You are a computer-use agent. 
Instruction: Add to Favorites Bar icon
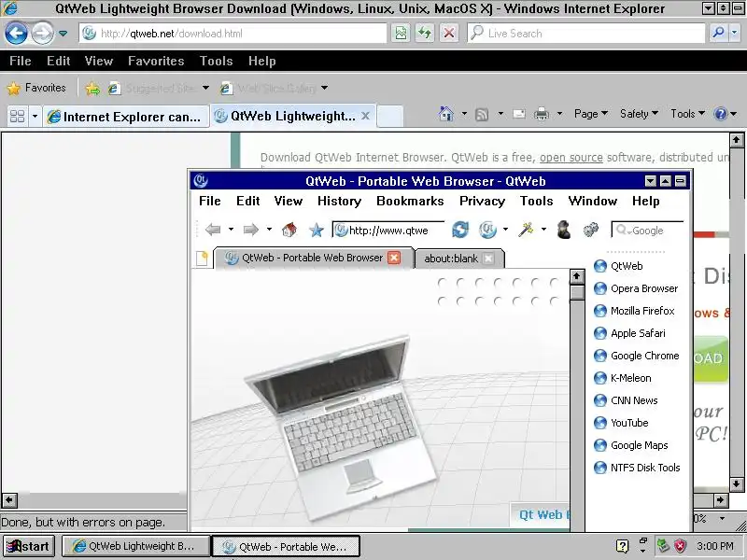pyautogui.click(x=92, y=89)
